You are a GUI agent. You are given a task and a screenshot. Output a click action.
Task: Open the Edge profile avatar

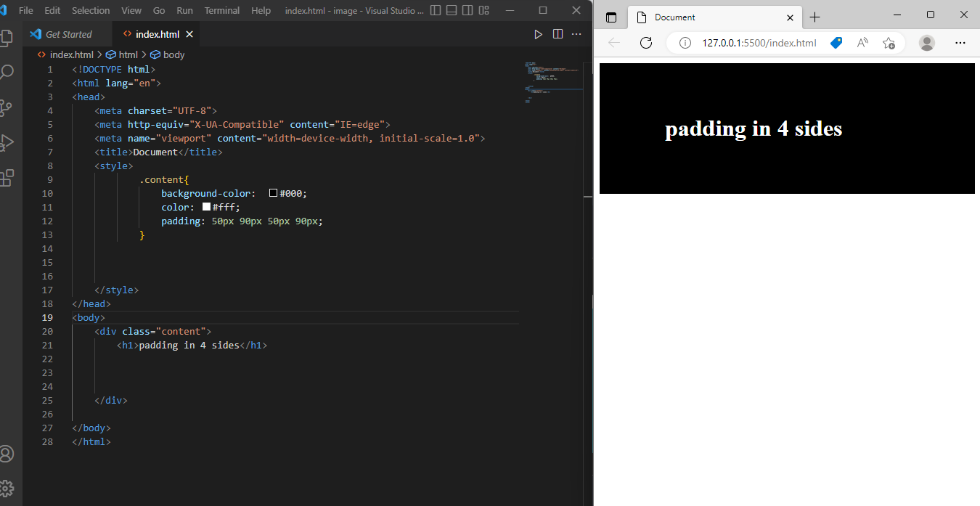[x=927, y=43]
